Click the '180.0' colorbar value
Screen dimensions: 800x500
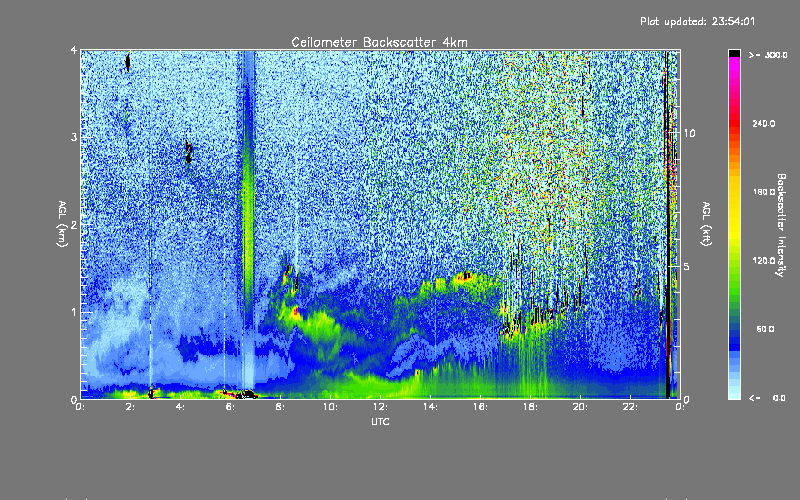[764, 192]
